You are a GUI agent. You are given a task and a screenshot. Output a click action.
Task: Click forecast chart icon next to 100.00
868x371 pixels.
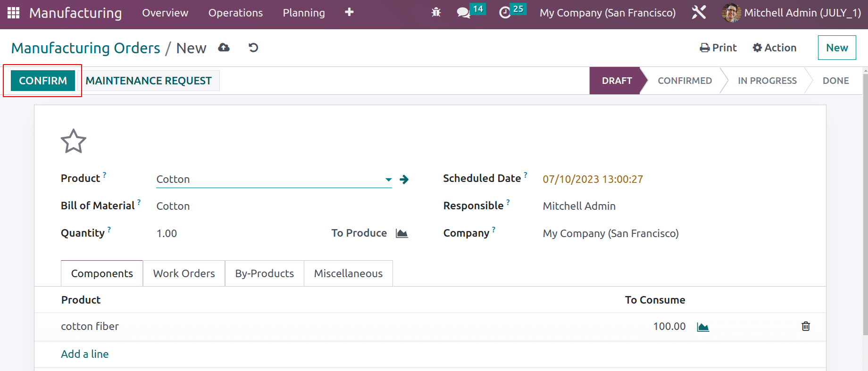pyautogui.click(x=703, y=327)
